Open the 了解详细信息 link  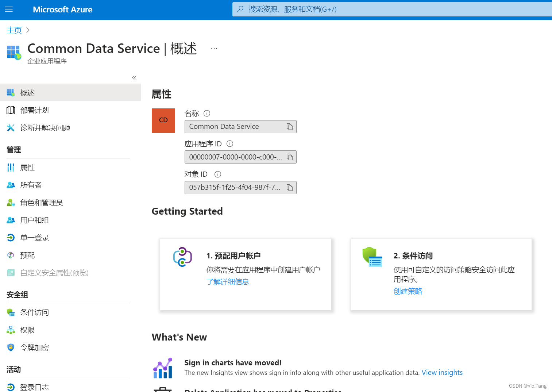(228, 282)
